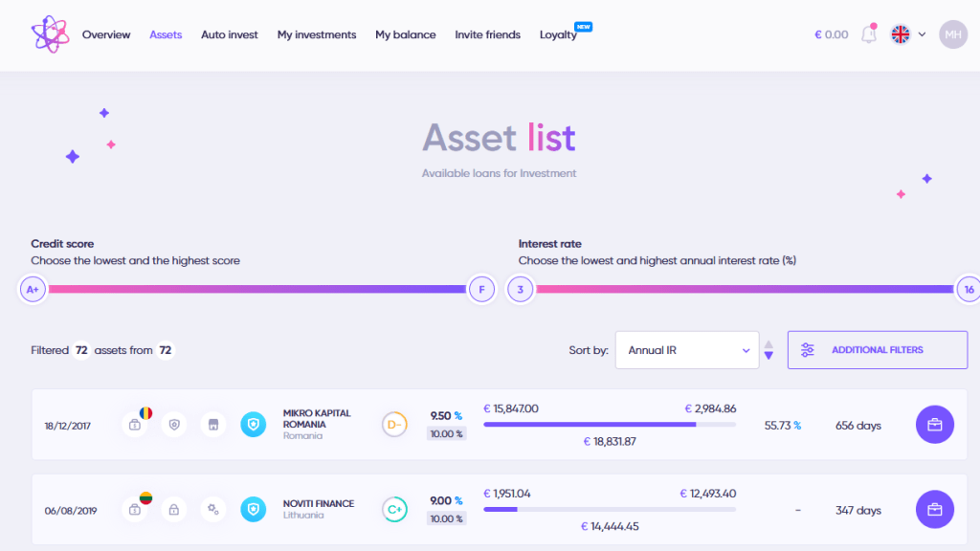Viewport: 980px width, 551px height.
Task: Set sort order to descending with down arrow
Action: tap(768, 357)
